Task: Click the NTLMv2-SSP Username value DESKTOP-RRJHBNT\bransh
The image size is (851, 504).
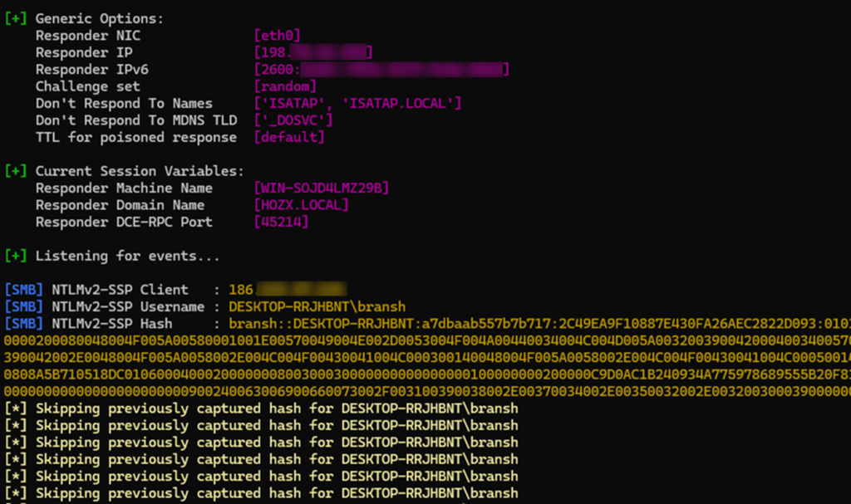Action: tap(317, 306)
